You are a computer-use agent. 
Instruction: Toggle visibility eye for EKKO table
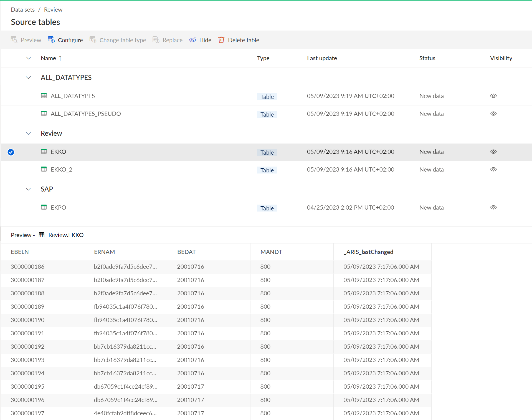click(493, 152)
